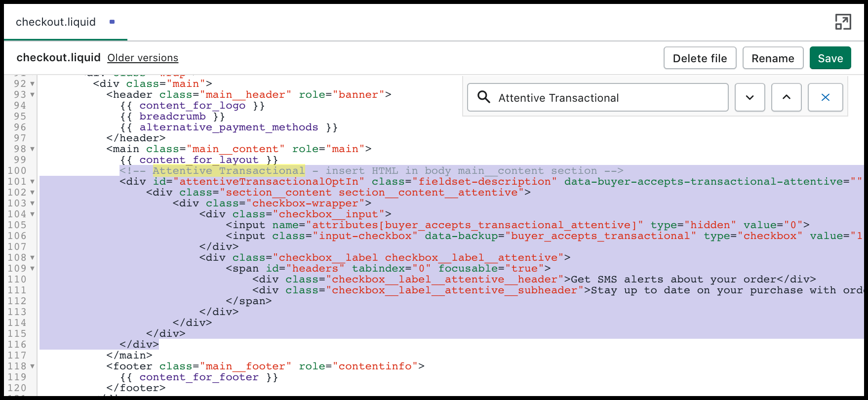Collapse the span headers at line 109
The height and width of the screenshot is (400, 868).
(33, 269)
